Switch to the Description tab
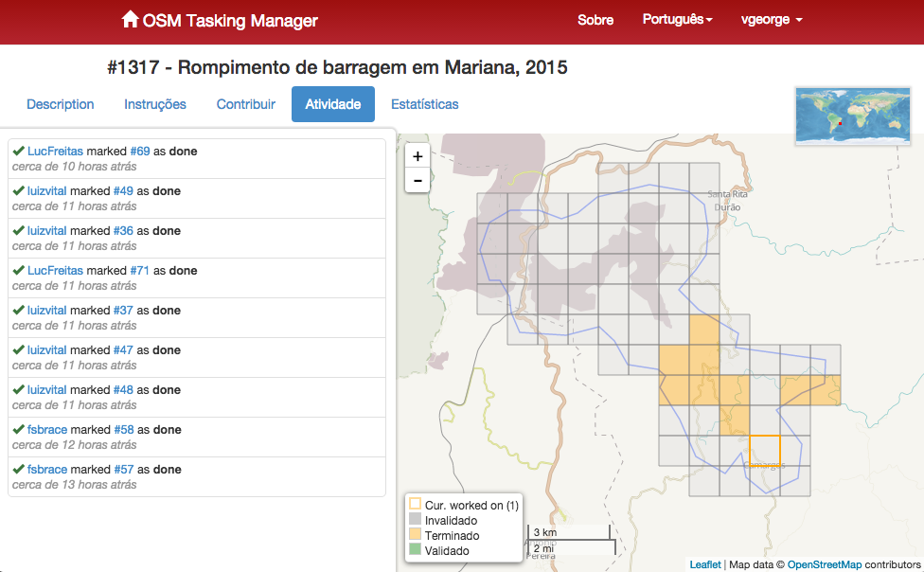 tap(60, 104)
